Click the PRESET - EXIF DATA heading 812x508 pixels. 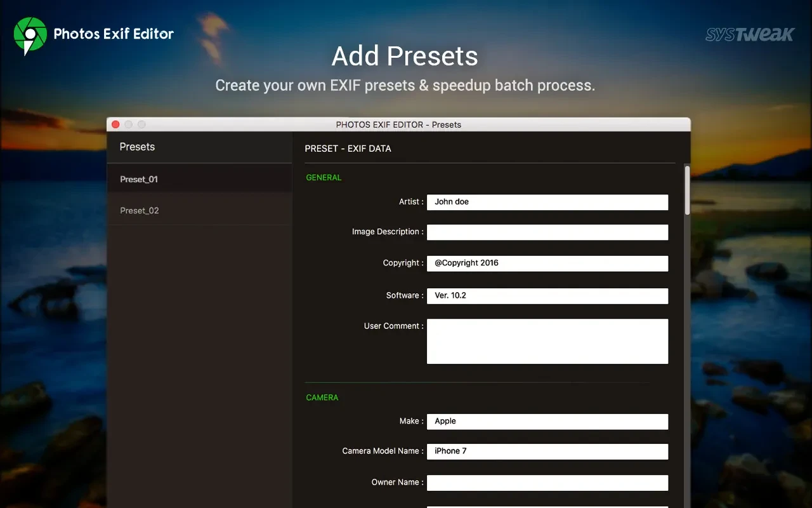(x=348, y=149)
